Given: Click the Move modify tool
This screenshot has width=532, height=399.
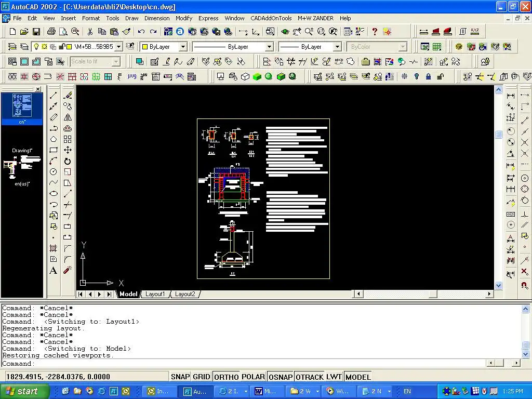Looking at the screenshot, I should (68, 150).
